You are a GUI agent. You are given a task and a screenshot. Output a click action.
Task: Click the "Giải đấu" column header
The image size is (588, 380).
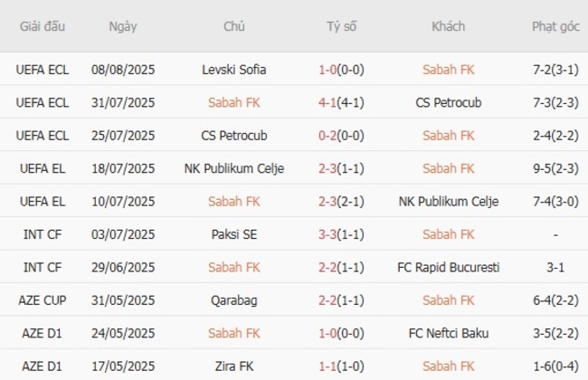click(43, 26)
